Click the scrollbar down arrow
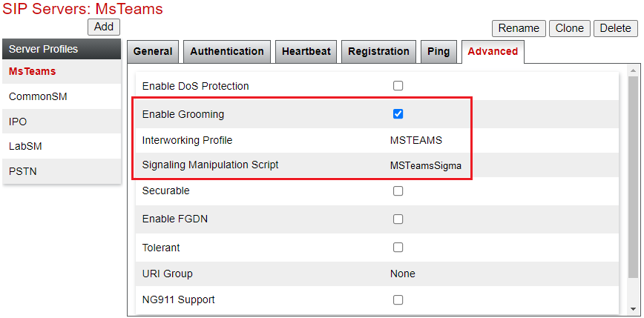 (x=634, y=308)
